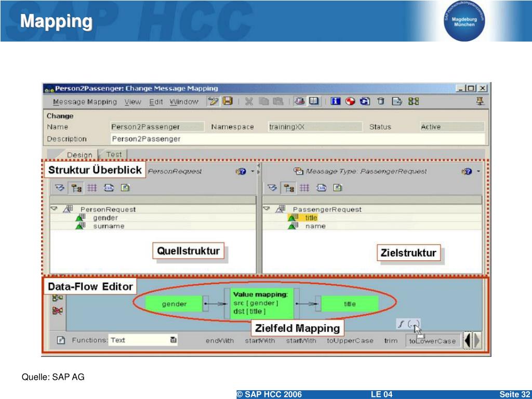Click the pin icon at toolbar's right end
Image resolution: width=532 pixels, height=399 pixels.
tap(480, 101)
